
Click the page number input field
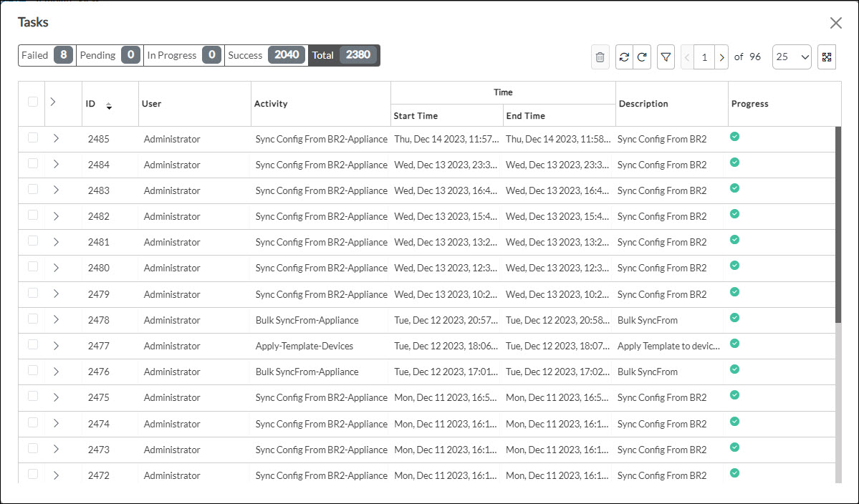click(x=704, y=57)
